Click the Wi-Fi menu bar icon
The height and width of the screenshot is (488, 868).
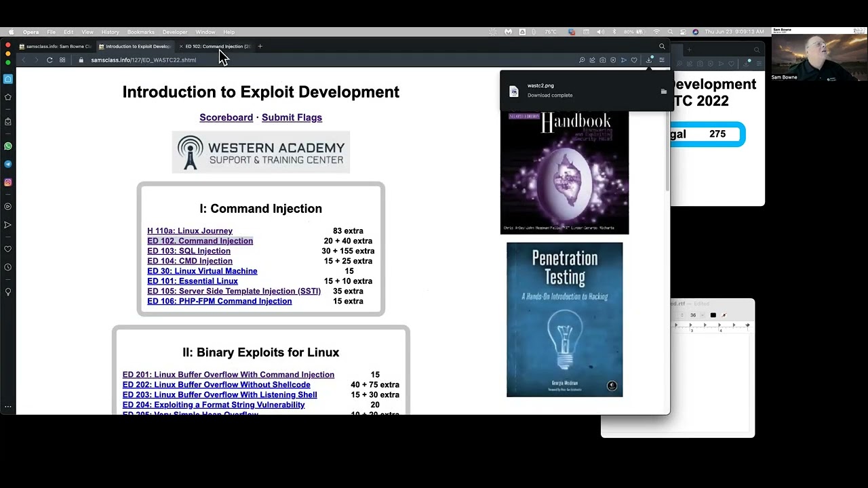tap(656, 32)
